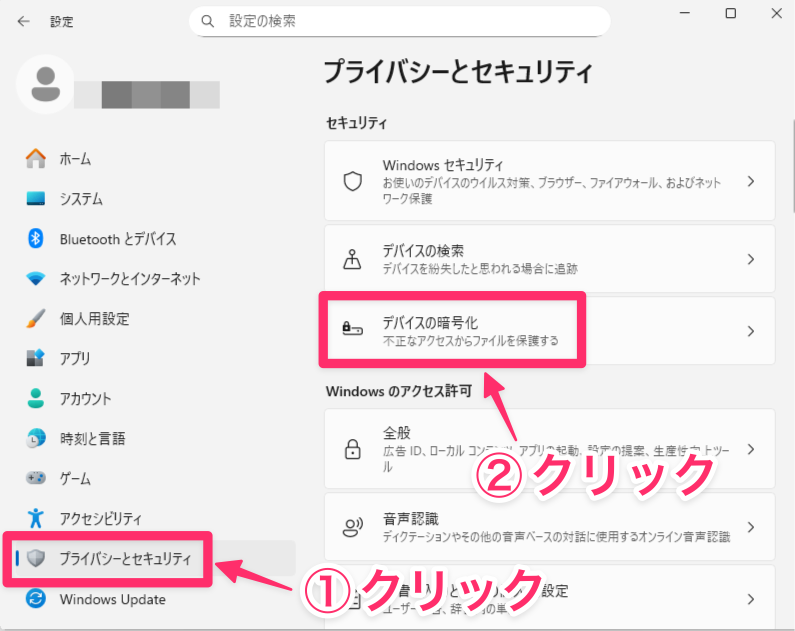The height and width of the screenshot is (631, 795).
Task: Click the ゲーム controller icon
Action: pyautogui.click(x=36, y=479)
